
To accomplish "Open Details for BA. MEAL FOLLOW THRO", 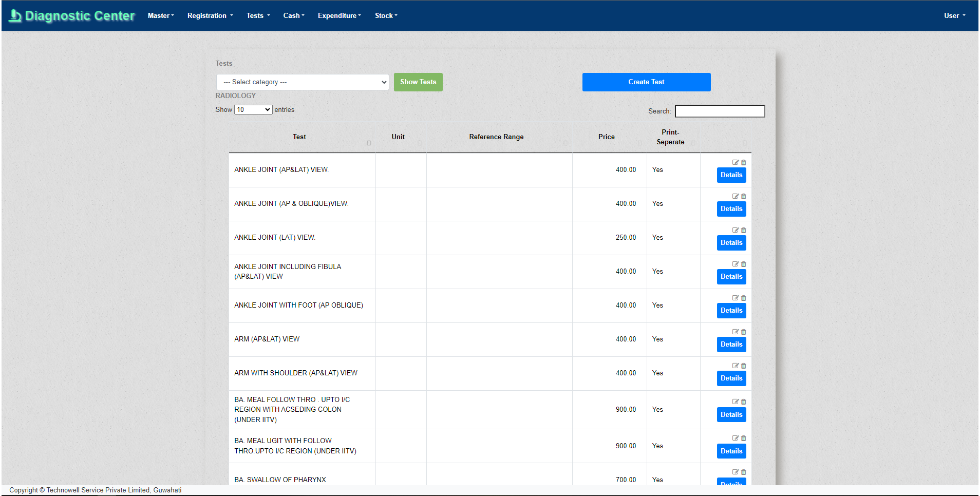I will tap(731, 415).
